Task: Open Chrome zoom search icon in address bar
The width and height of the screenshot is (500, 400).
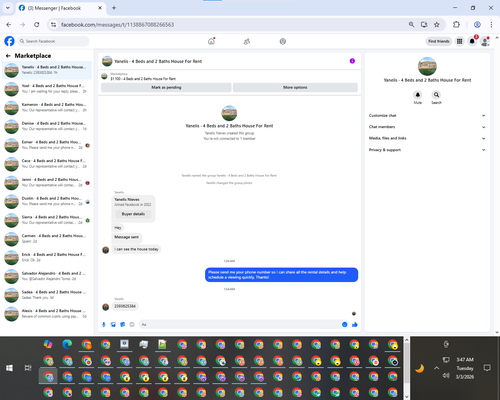Action: pos(411,24)
